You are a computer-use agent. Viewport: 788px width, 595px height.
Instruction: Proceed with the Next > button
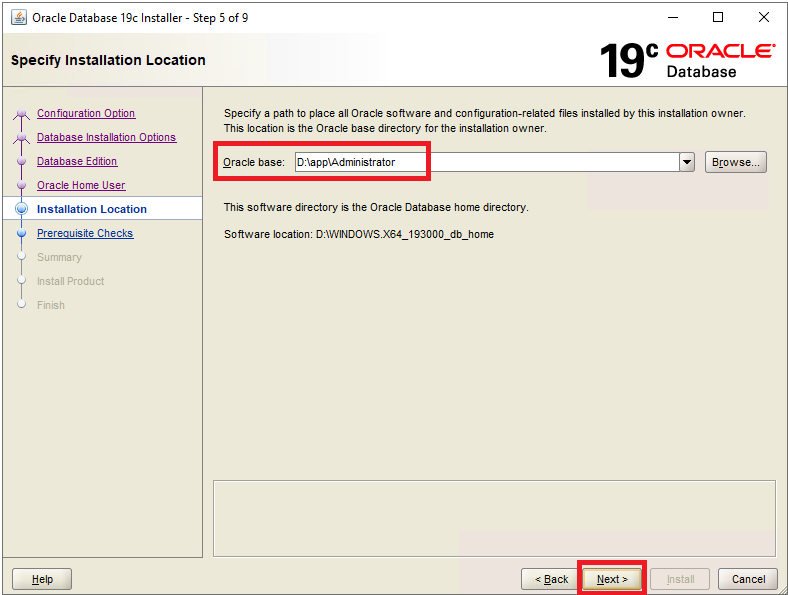[x=612, y=579]
